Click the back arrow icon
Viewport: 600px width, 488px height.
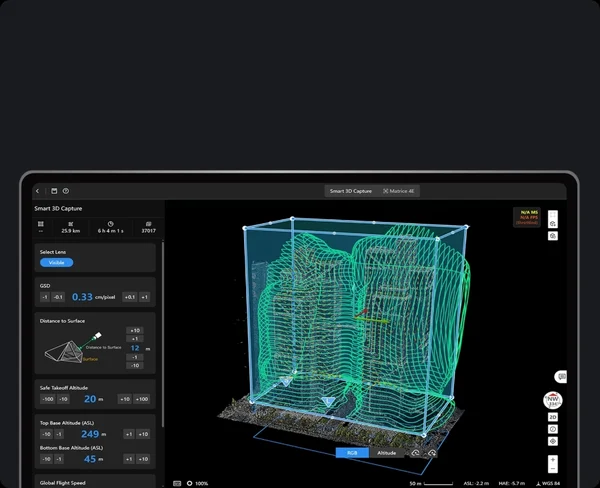tap(37, 191)
